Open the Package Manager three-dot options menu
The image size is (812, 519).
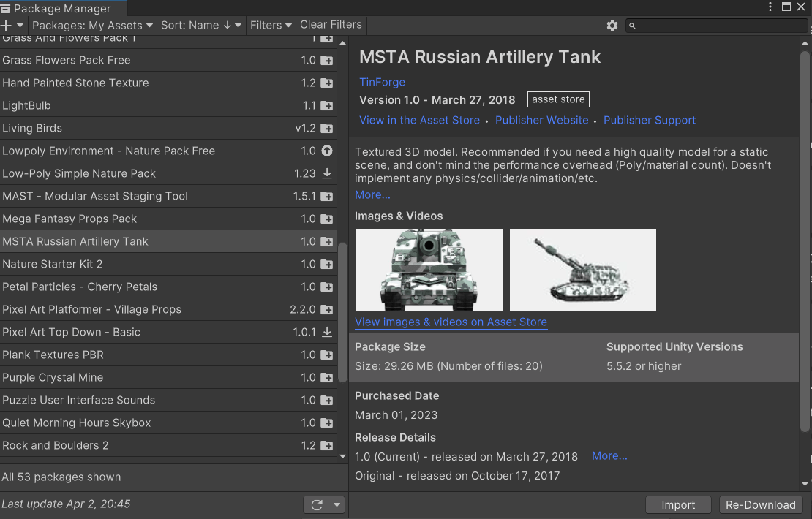[x=770, y=7]
